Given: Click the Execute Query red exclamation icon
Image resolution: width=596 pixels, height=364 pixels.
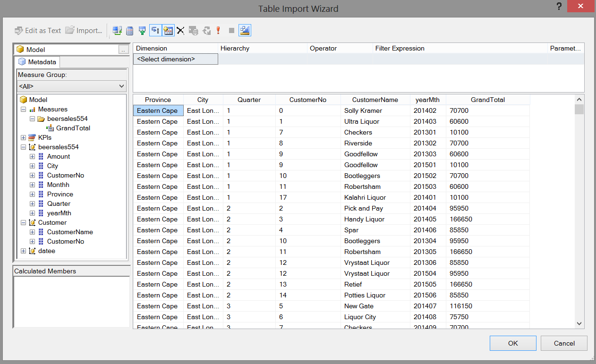Looking at the screenshot, I should [x=218, y=31].
